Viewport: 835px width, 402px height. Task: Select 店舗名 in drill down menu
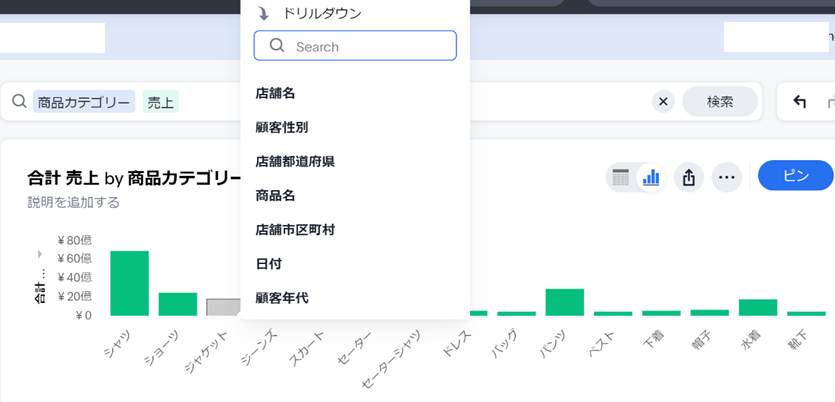click(x=275, y=93)
